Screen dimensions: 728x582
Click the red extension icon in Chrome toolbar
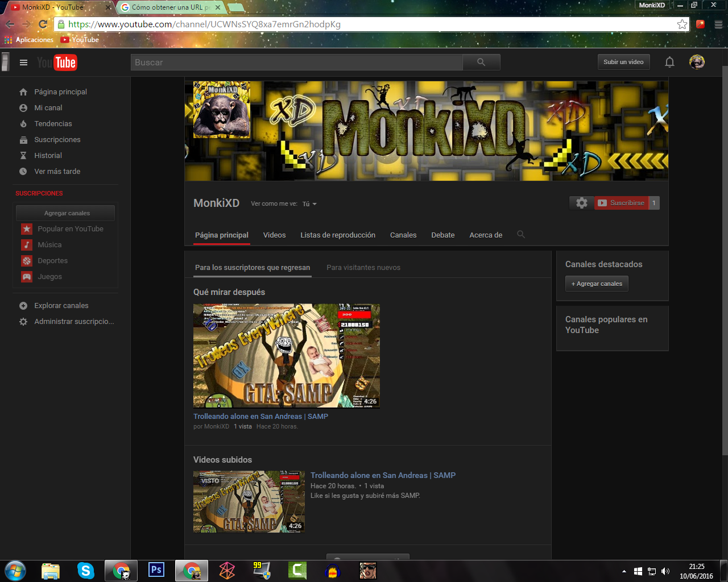click(701, 24)
